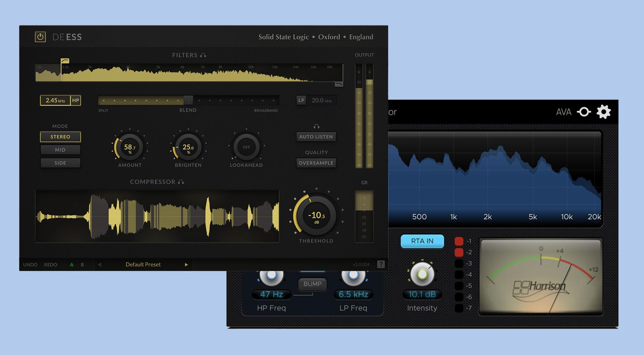Go to next preset with right arrow

coord(186,265)
